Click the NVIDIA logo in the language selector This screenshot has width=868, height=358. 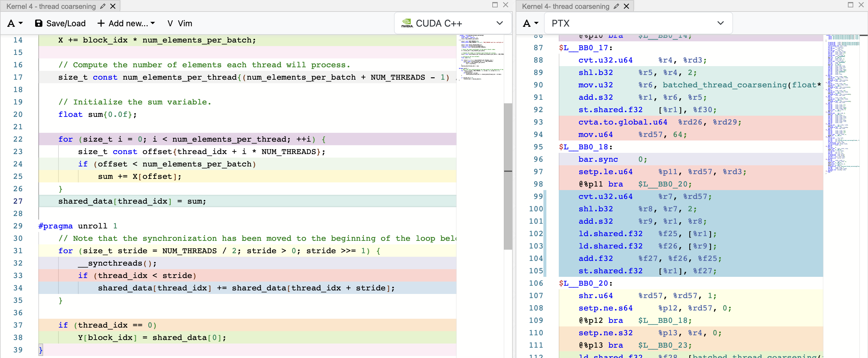407,23
